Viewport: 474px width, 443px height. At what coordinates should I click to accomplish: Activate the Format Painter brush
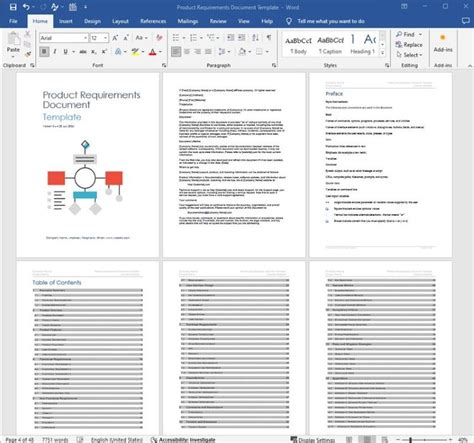(x=28, y=53)
